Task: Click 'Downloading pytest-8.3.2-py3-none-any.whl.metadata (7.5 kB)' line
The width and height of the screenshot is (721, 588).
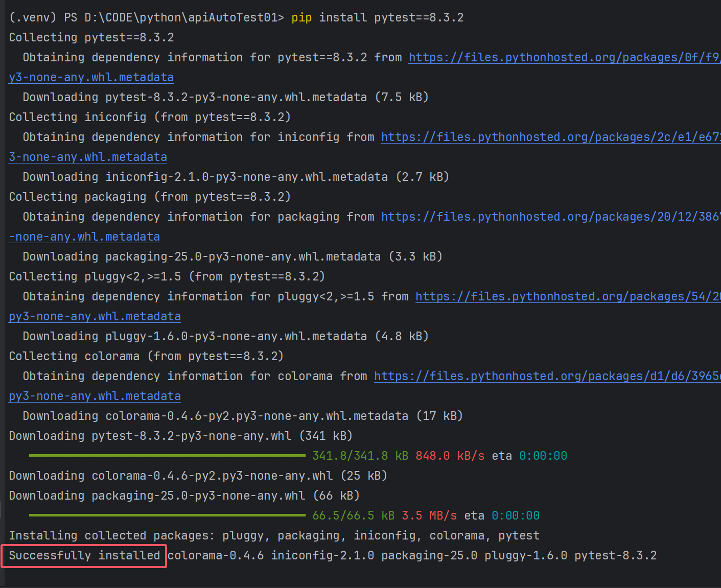Action: (225, 97)
